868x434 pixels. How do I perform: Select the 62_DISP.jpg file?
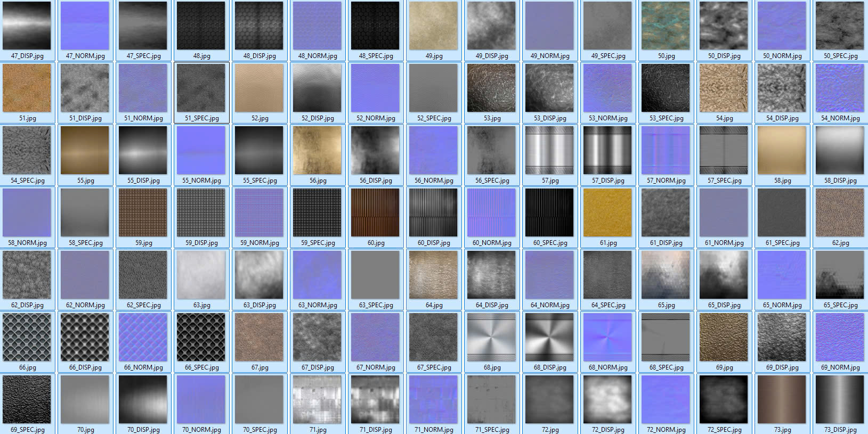27,275
